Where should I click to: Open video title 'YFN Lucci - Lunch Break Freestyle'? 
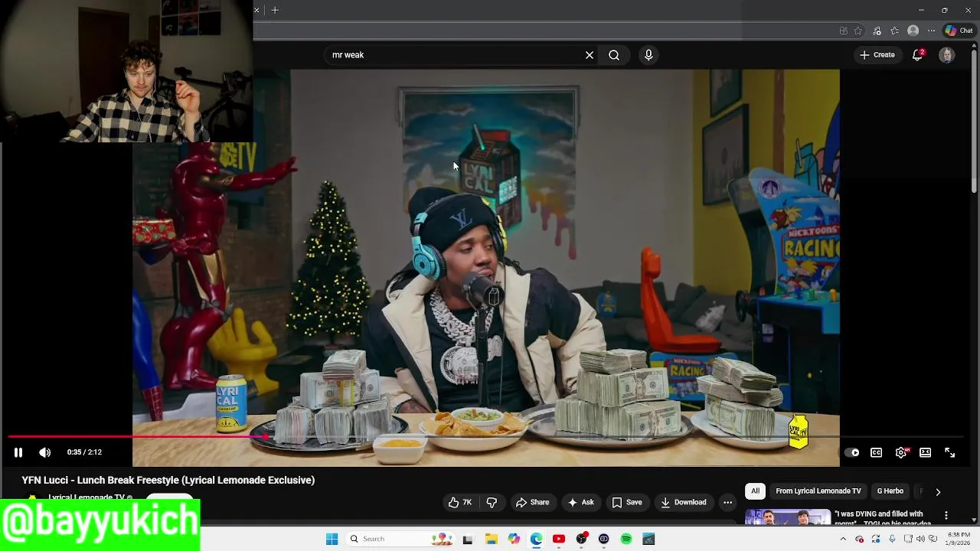pyautogui.click(x=168, y=480)
